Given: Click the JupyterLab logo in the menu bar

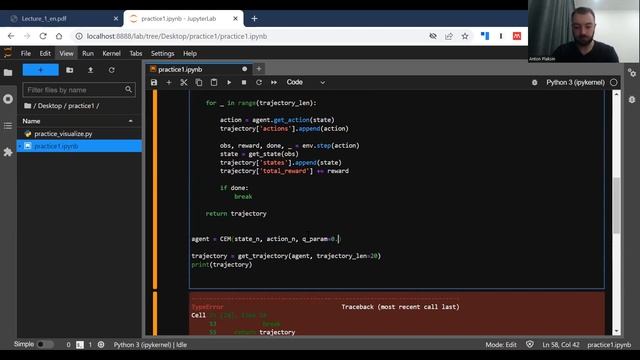Looking at the screenshot, I should (8, 53).
